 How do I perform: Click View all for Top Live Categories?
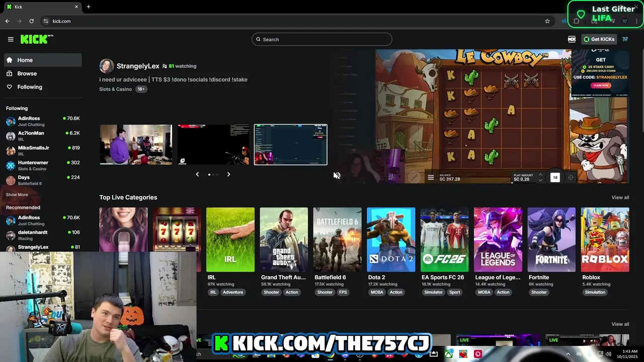point(620,198)
